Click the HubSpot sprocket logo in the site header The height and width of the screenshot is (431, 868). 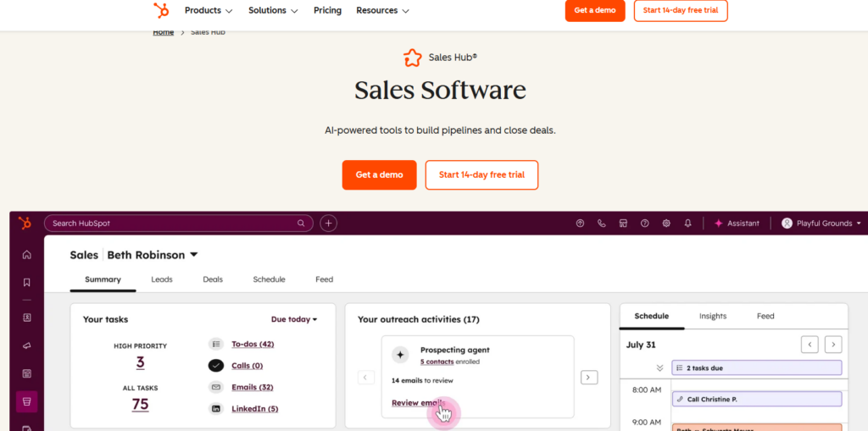(x=161, y=10)
